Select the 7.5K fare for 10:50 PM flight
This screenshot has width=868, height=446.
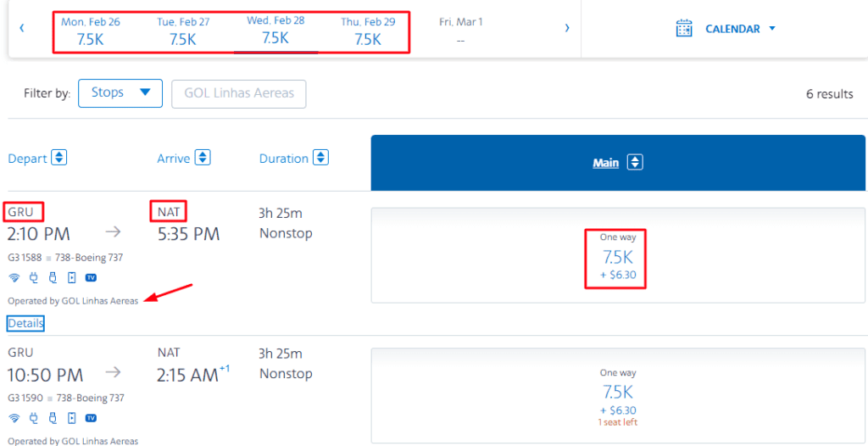coord(618,392)
